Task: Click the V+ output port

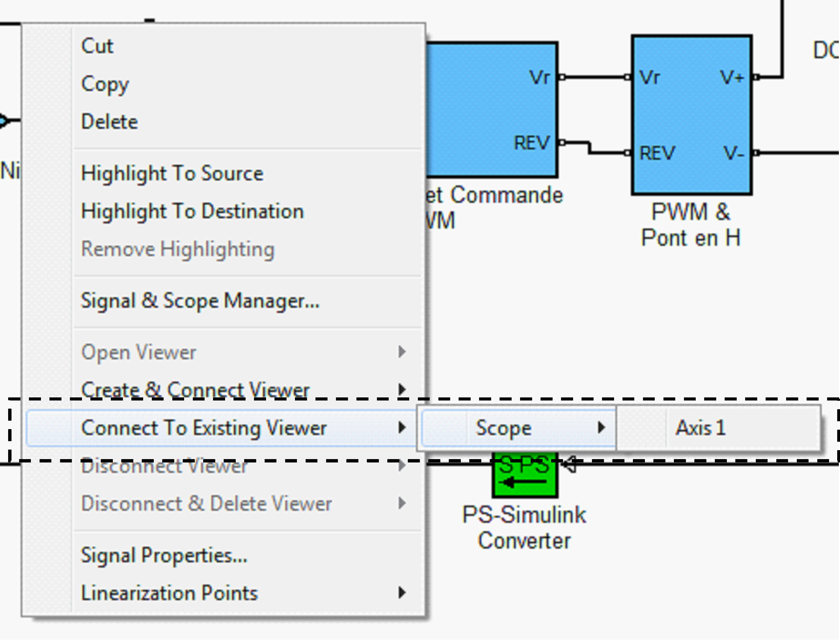Action: [x=757, y=77]
